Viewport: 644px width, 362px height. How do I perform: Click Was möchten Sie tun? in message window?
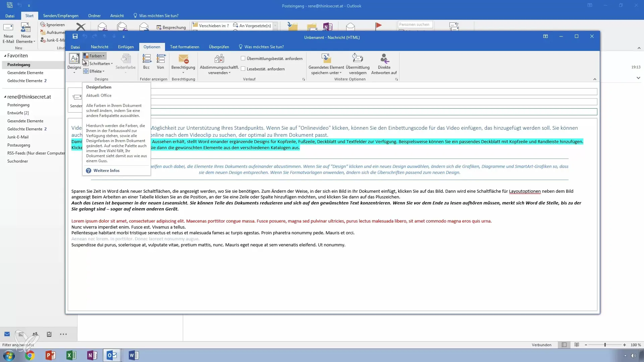coord(261,47)
